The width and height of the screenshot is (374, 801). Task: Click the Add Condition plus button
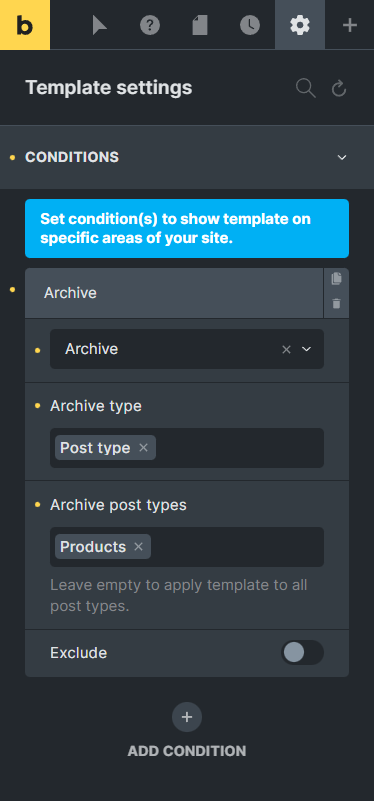click(x=187, y=717)
